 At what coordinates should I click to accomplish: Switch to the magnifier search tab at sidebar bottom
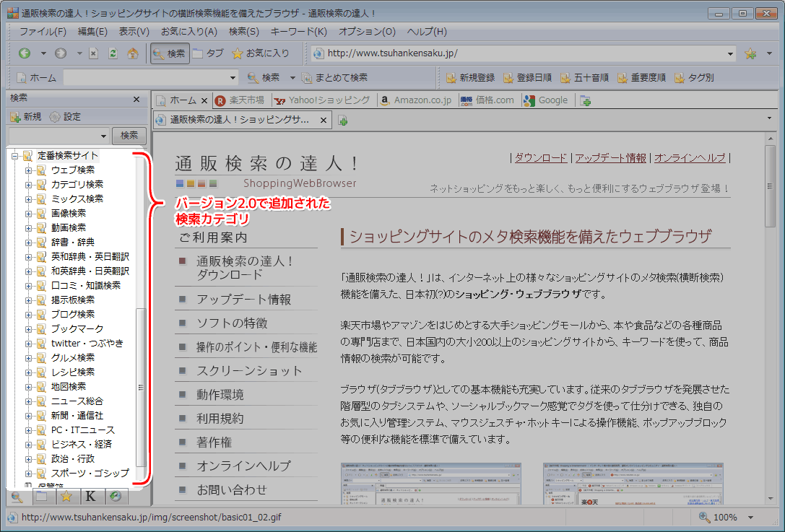[17, 497]
